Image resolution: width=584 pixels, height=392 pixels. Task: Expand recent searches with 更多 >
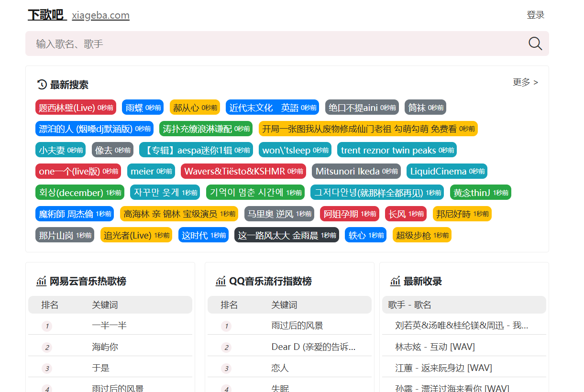tap(525, 82)
